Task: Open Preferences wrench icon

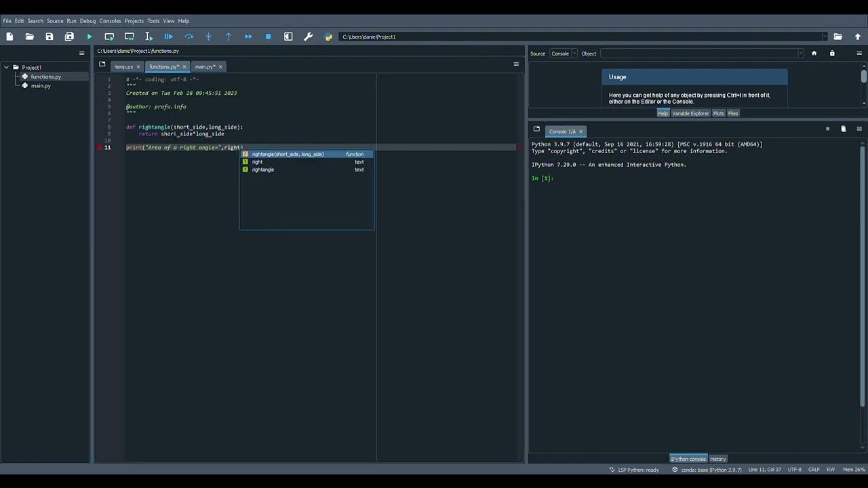Action: point(308,37)
